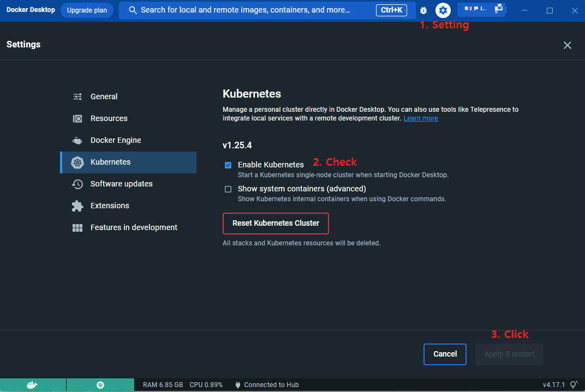Click the Ctrl+K shortcut badge

(x=391, y=10)
